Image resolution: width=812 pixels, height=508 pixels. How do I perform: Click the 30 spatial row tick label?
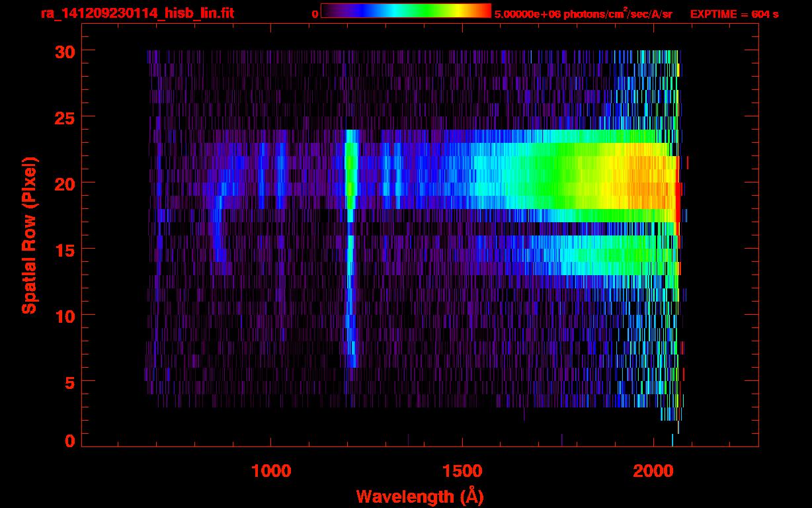pos(64,51)
